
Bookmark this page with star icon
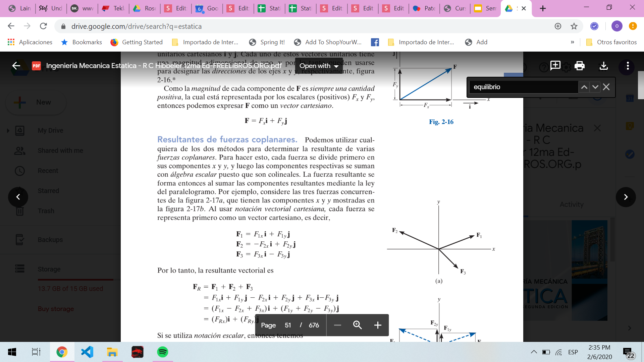(574, 26)
